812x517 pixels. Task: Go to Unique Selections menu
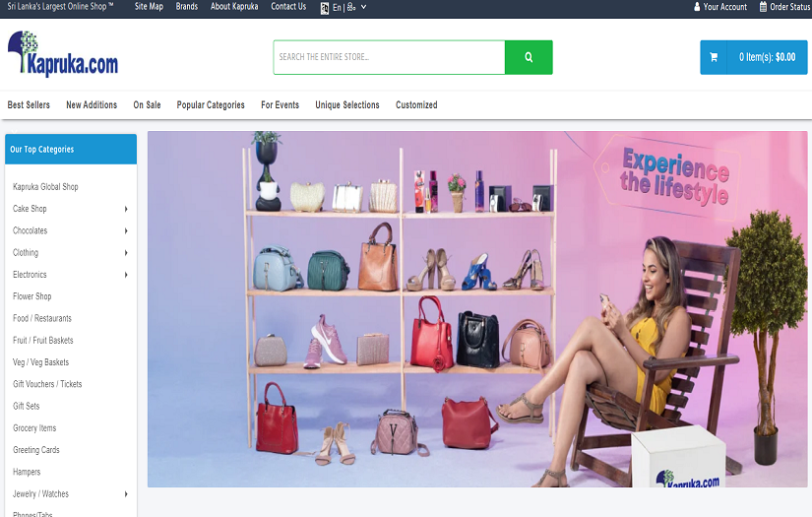(346, 105)
